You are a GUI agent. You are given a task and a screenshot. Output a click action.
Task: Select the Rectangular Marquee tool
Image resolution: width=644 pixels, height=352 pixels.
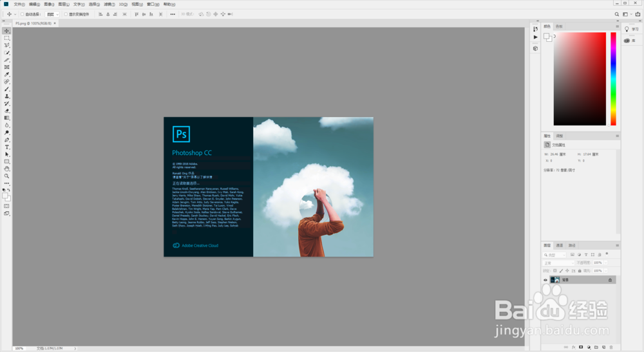pos(6,38)
